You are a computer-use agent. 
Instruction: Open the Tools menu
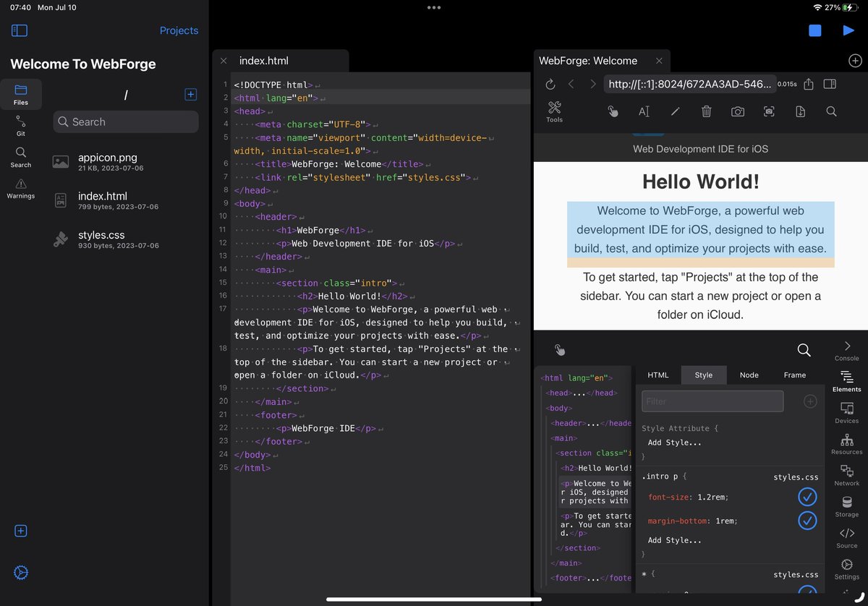[x=555, y=111]
